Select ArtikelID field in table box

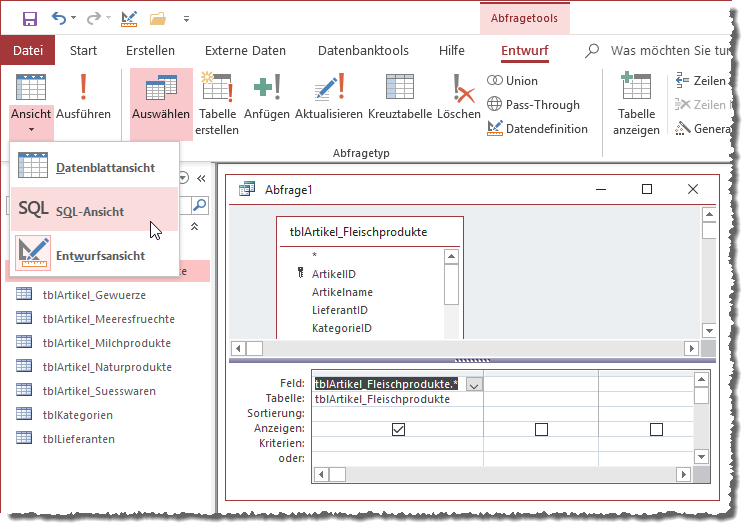[x=334, y=274]
